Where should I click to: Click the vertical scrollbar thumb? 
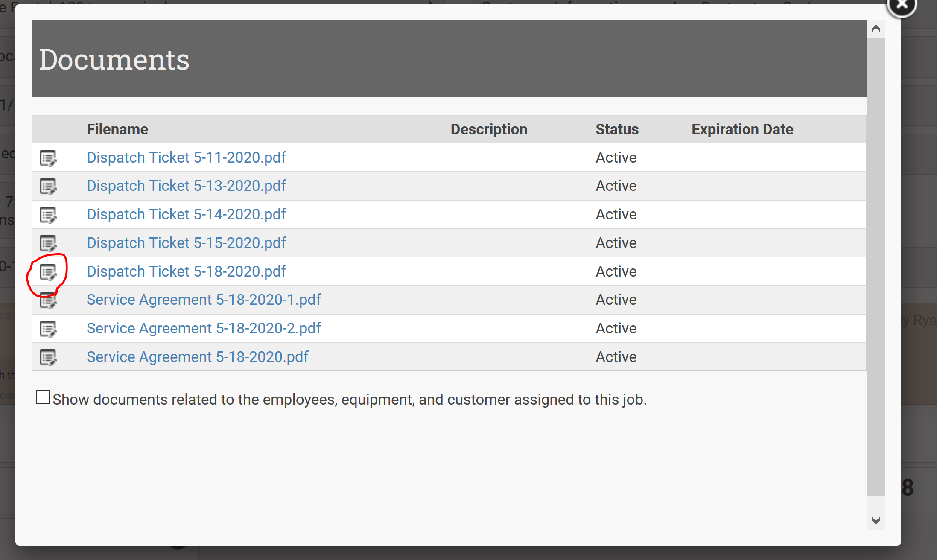tap(876, 267)
